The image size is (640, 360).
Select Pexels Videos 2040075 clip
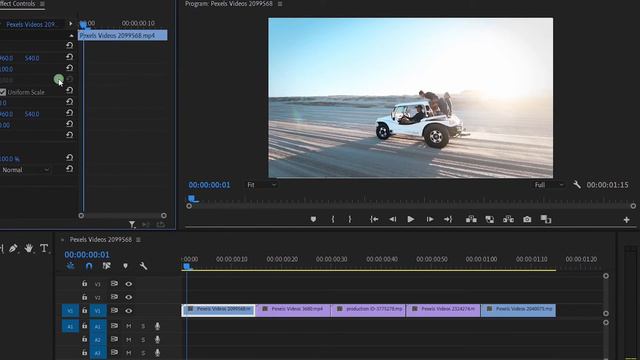click(518, 310)
